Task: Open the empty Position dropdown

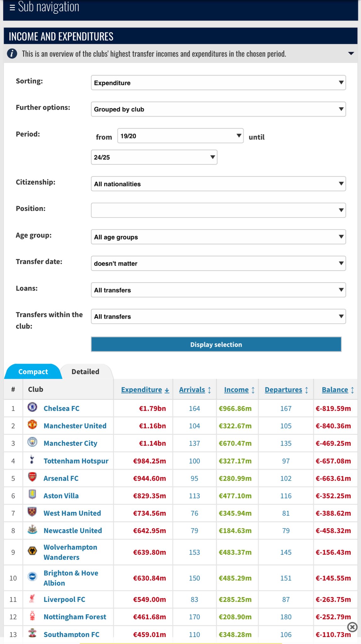Action: coord(218,210)
